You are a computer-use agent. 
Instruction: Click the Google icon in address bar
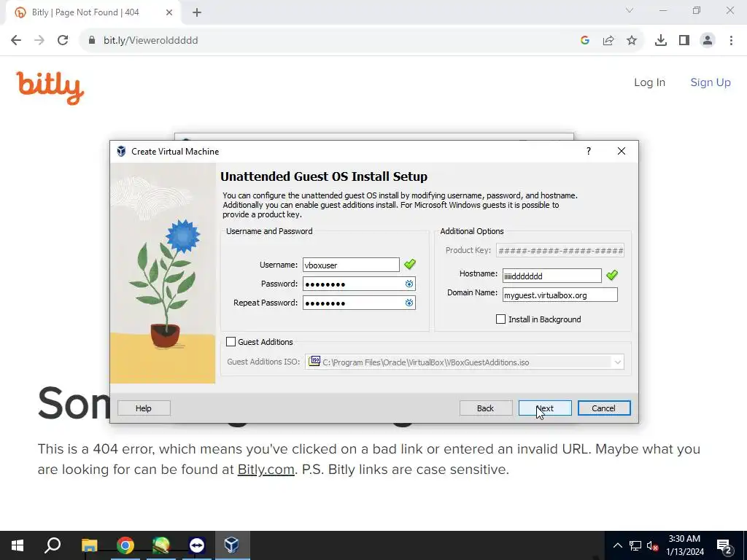click(585, 41)
